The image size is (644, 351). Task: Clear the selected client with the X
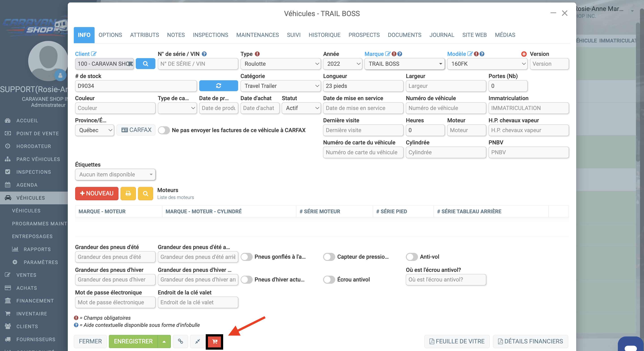click(131, 64)
